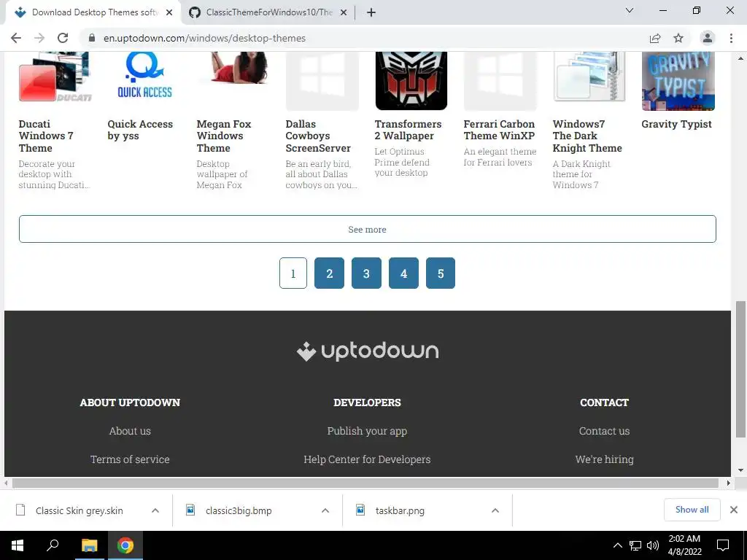747x560 pixels.
Task: Open the volume speaker tray icon
Action: click(x=653, y=545)
